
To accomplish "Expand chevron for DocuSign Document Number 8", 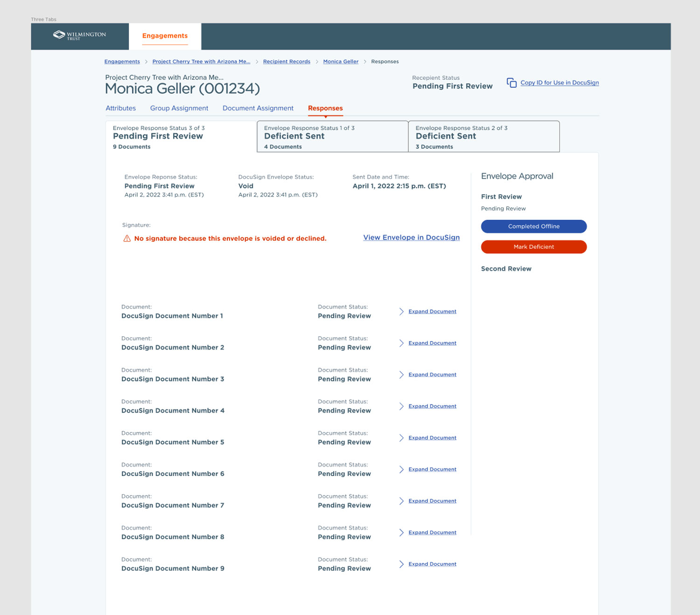I will click(x=401, y=532).
